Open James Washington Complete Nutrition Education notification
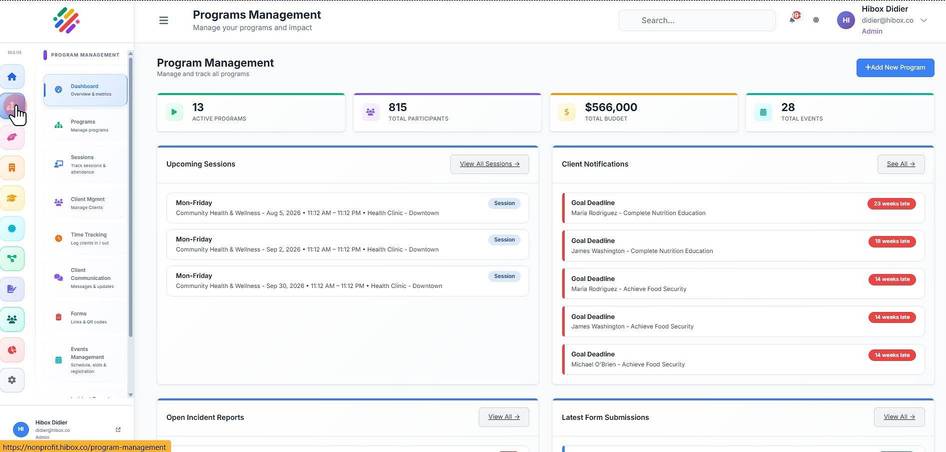 [x=743, y=246]
